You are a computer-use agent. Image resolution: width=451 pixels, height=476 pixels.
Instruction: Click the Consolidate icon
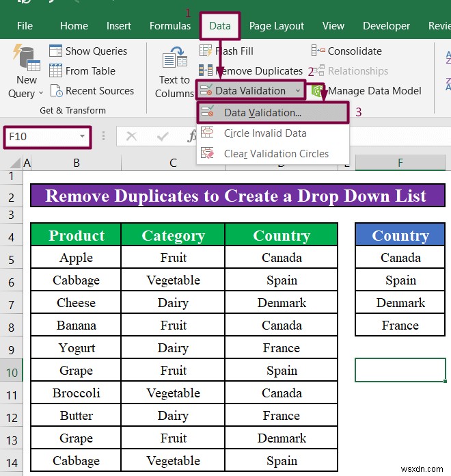318,51
